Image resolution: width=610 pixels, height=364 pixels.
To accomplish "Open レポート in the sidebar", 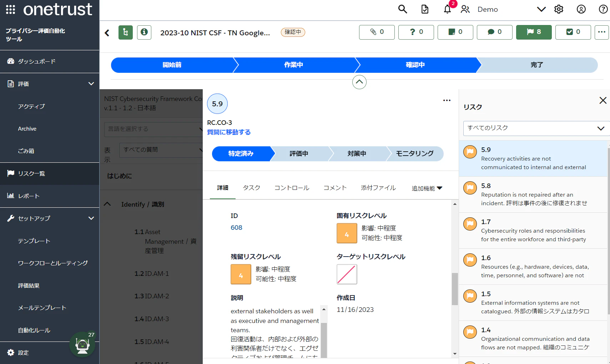I will (50, 196).
